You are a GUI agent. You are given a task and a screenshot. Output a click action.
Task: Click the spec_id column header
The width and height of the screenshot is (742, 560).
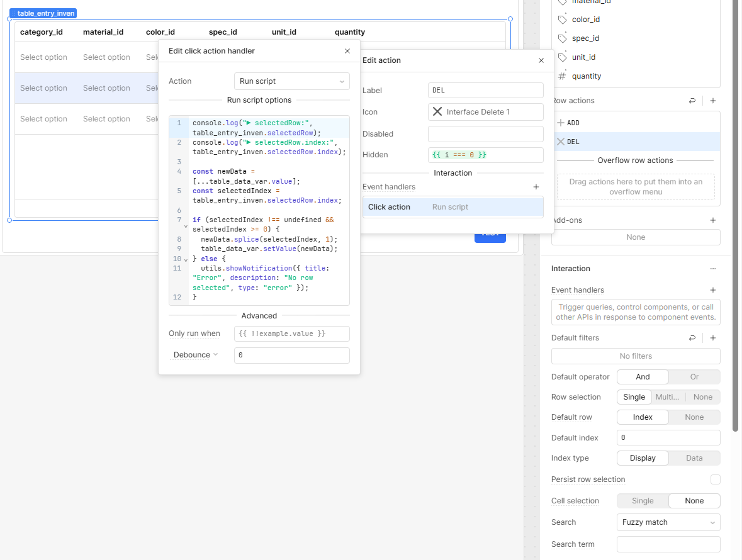point(223,32)
